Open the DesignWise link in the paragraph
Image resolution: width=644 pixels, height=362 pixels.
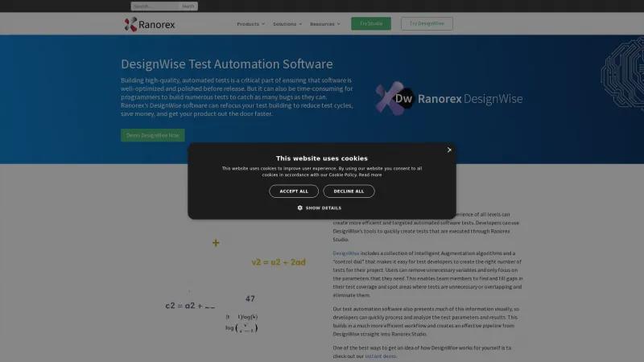(x=346, y=253)
